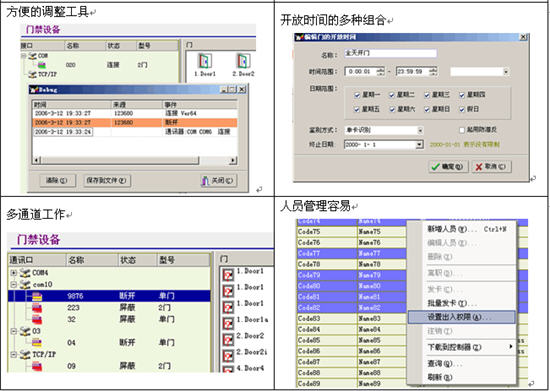Select the 1. Door1 icon in top panel
Image resolution: width=550 pixels, height=391 pixels.
click(205, 61)
